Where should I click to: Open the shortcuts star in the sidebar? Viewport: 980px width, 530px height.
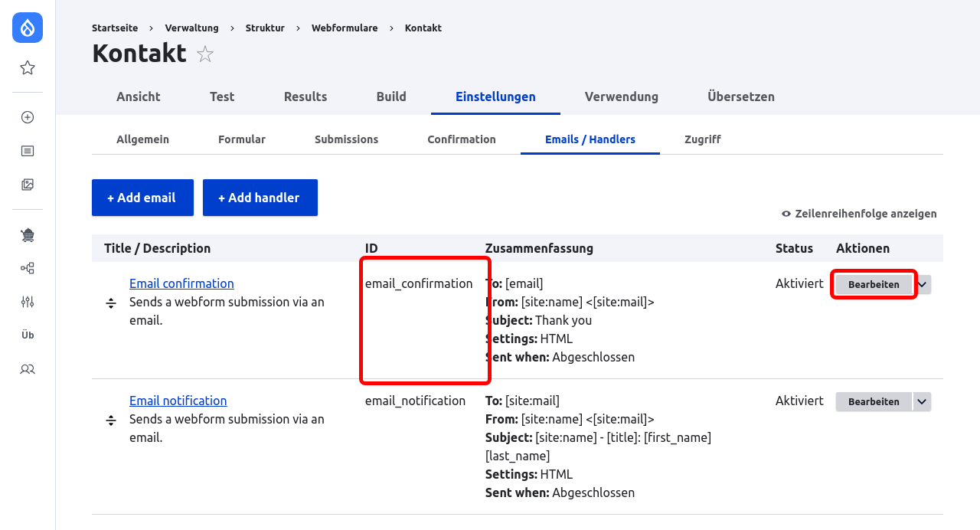pyautogui.click(x=28, y=68)
